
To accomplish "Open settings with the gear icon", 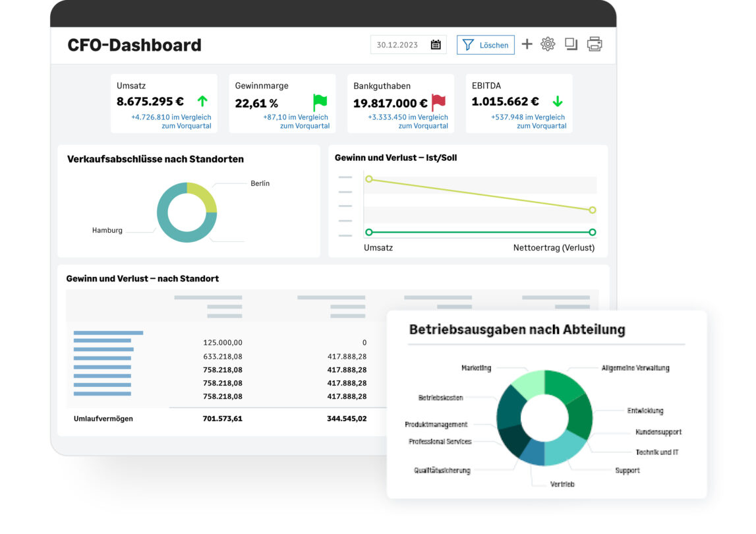I will [548, 44].
